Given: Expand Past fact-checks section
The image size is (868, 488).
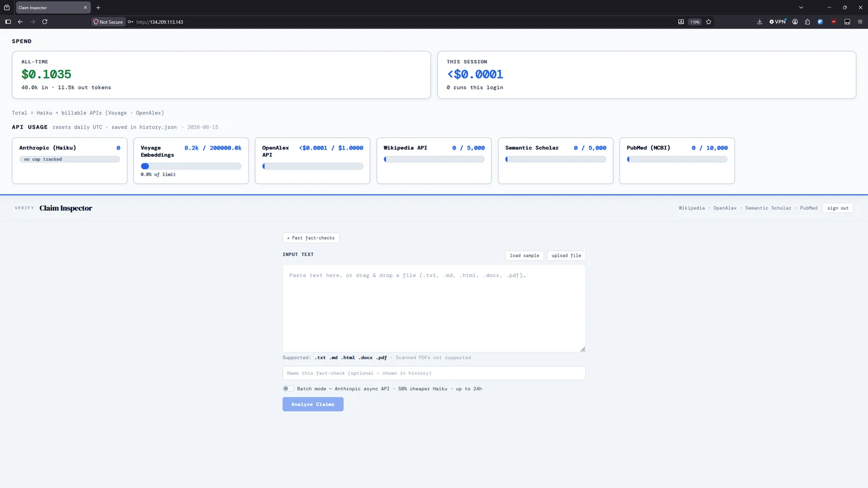Looking at the screenshot, I should 311,238.
